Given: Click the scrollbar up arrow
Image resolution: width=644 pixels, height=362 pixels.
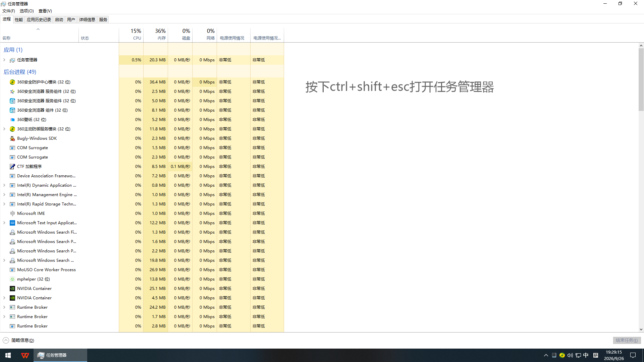Looking at the screenshot, I should pyautogui.click(x=641, y=46).
